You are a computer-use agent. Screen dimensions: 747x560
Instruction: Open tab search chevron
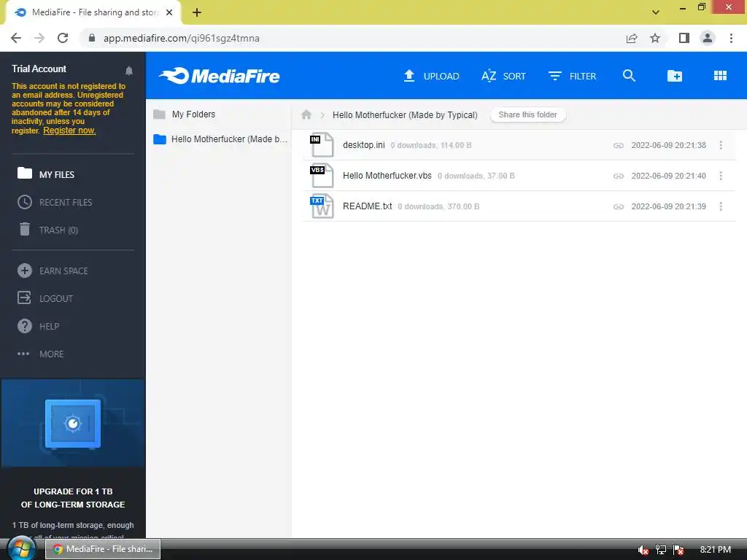tap(656, 12)
